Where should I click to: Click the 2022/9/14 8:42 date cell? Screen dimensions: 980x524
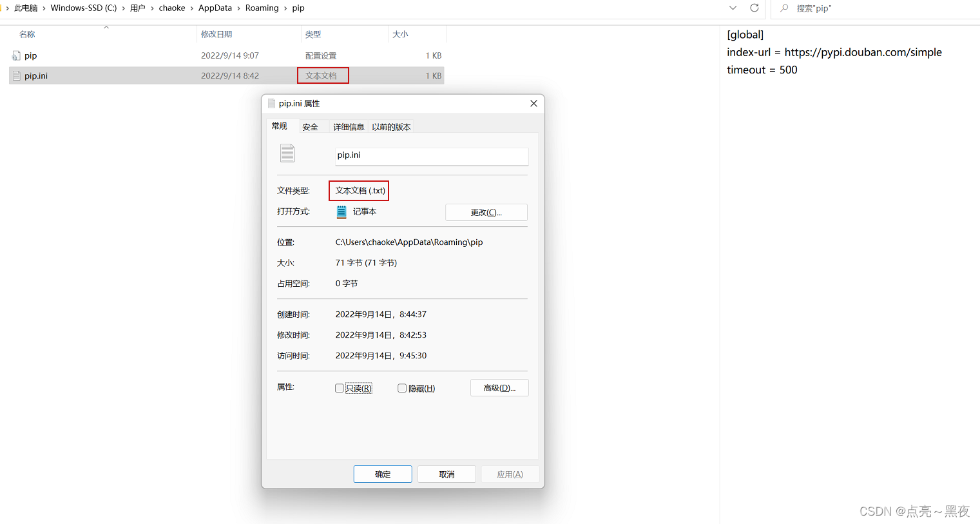pyautogui.click(x=230, y=75)
